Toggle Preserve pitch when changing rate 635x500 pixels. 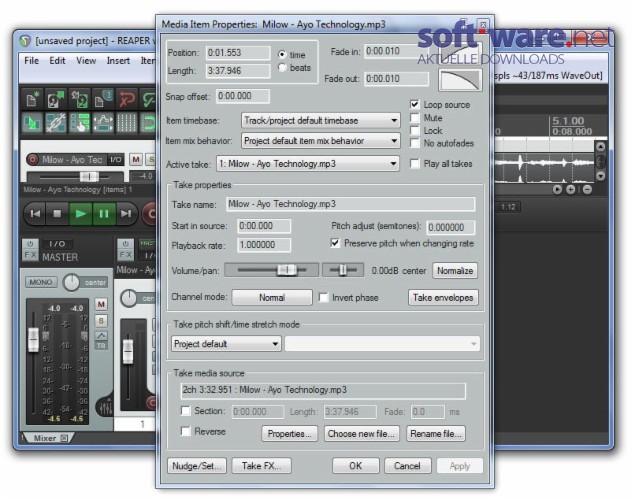335,243
